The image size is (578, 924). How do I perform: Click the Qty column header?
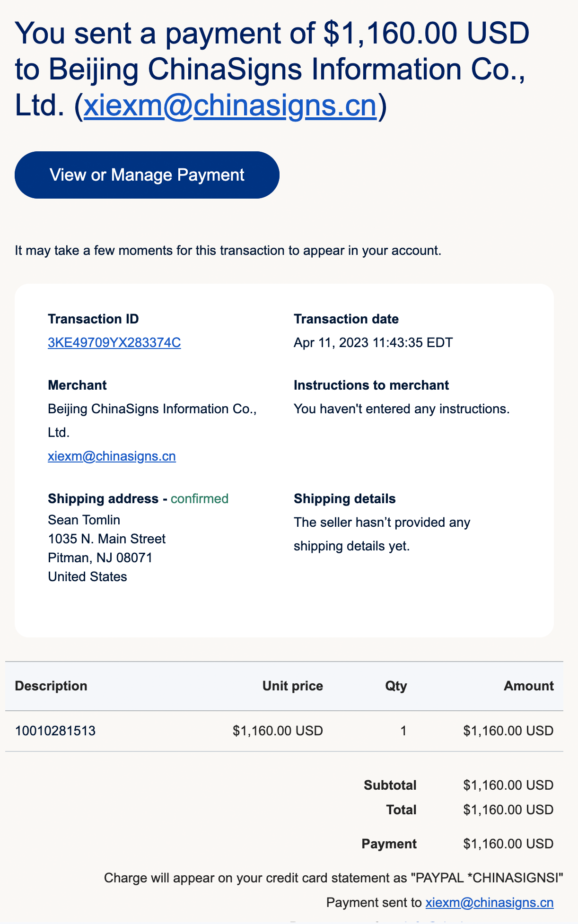396,686
